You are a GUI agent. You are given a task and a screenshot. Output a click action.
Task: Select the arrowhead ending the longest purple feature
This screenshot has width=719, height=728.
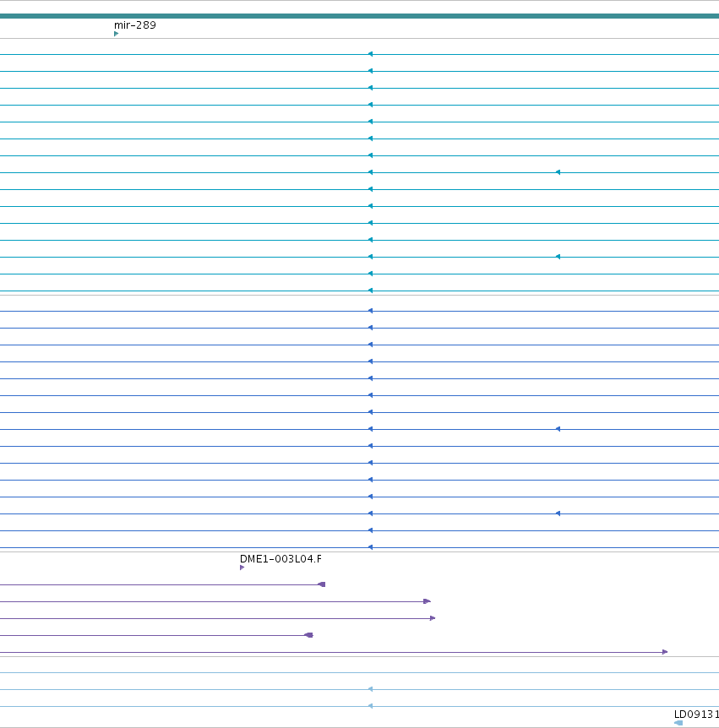pos(665,652)
